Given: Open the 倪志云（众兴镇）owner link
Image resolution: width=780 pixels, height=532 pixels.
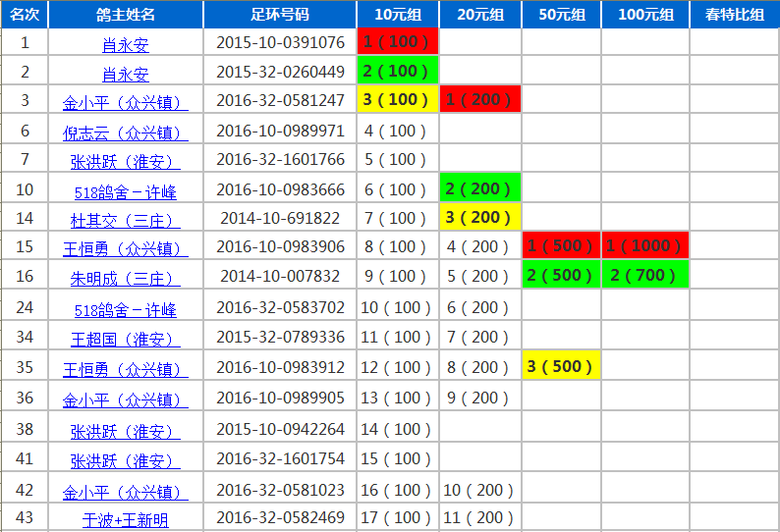Looking at the screenshot, I should (125, 132).
